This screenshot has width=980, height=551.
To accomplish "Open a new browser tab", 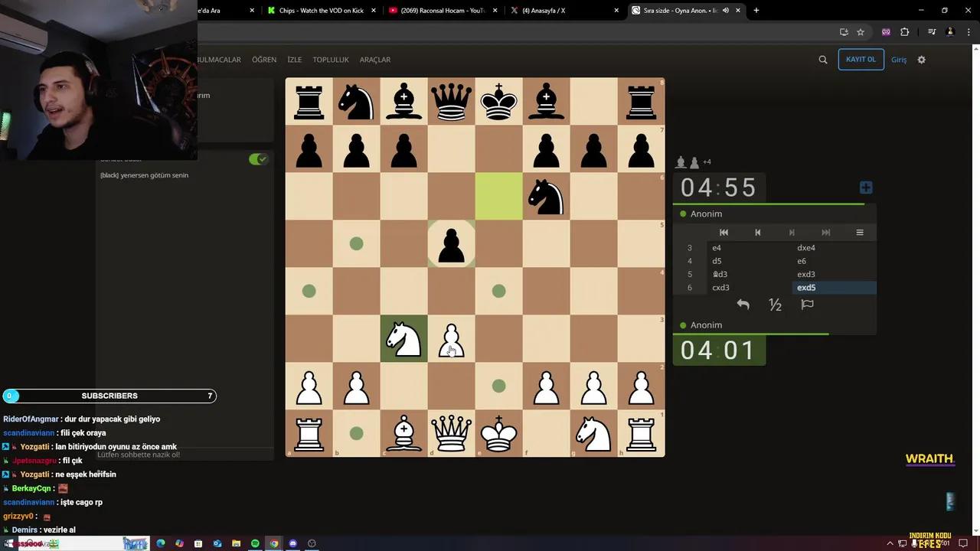I will (x=756, y=11).
